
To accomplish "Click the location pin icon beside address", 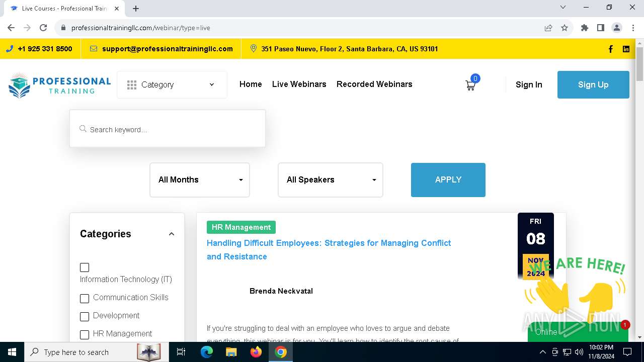I will tap(254, 49).
